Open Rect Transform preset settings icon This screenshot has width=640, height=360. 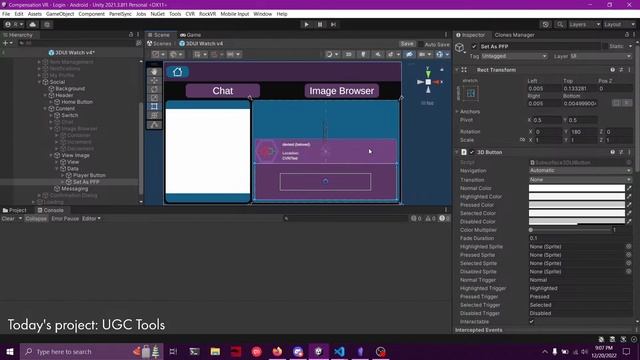coord(621,70)
